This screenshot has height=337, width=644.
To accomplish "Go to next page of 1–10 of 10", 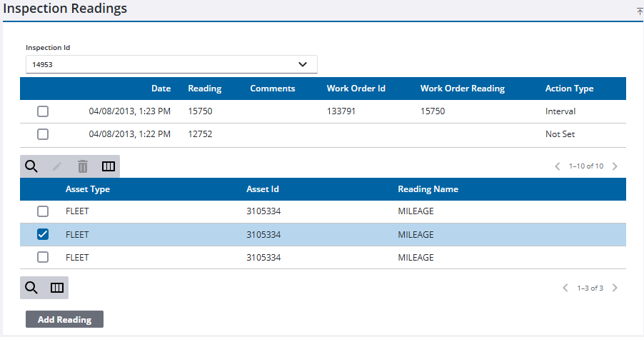I will pyautogui.click(x=615, y=166).
